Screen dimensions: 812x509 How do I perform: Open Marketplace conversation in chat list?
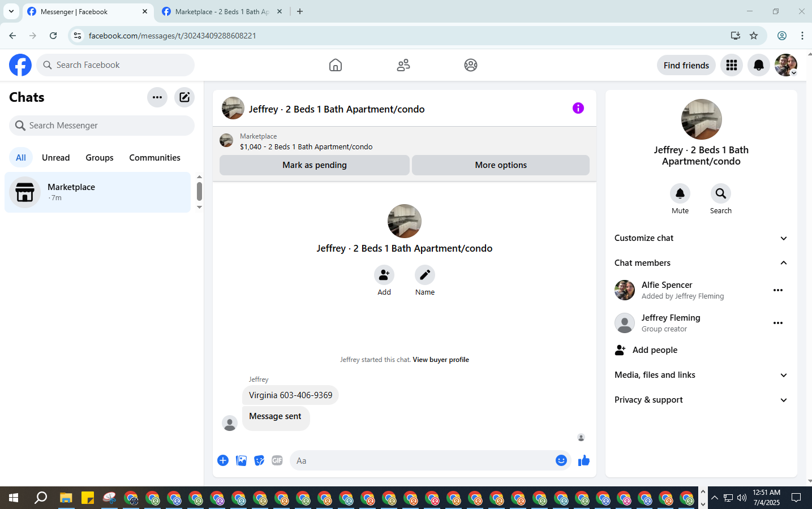click(x=98, y=192)
